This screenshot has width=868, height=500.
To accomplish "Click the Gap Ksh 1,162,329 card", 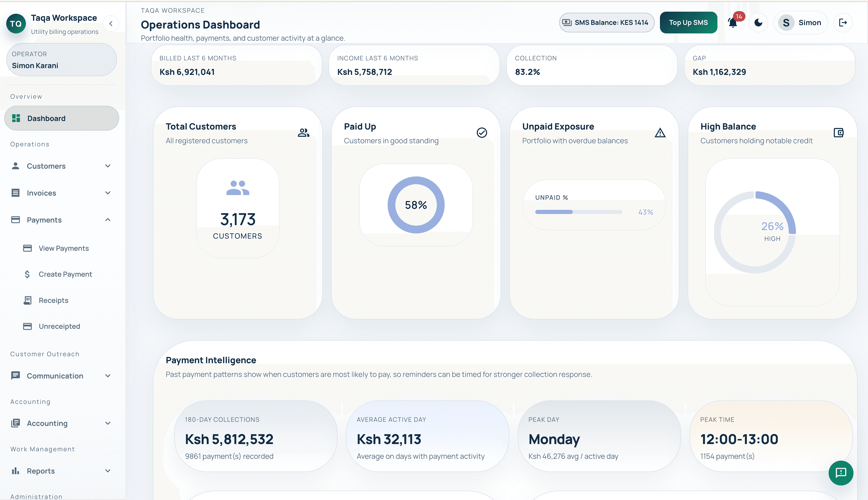I will coord(770,65).
